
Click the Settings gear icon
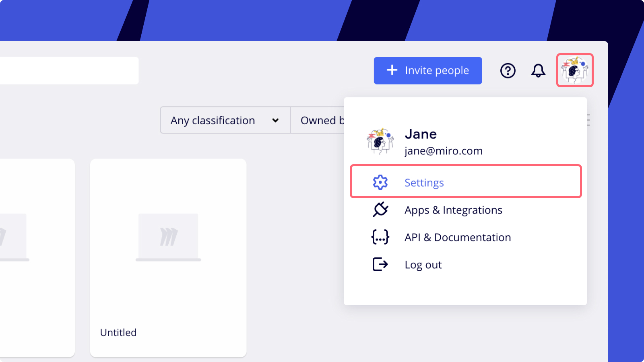380,182
